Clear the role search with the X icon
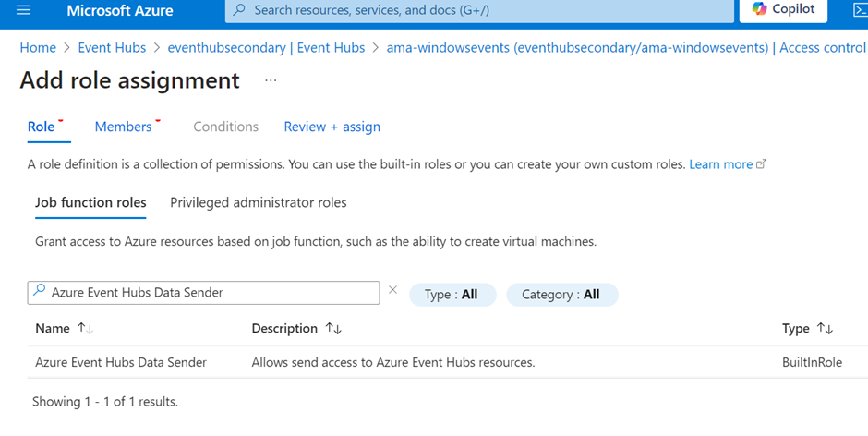Image resolution: width=868 pixels, height=436 pixels. tap(392, 290)
